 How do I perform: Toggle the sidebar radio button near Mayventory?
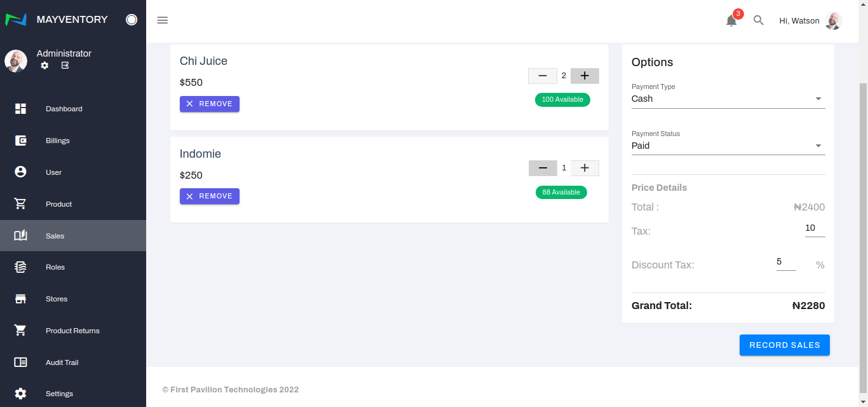tap(132, 20)
